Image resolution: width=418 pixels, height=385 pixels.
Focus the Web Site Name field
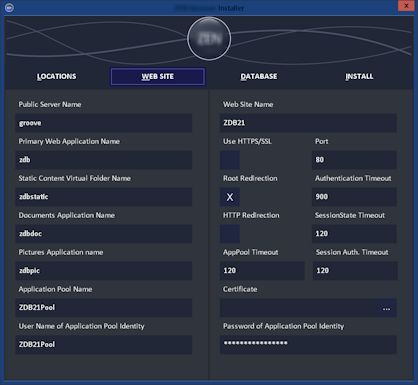308,123
